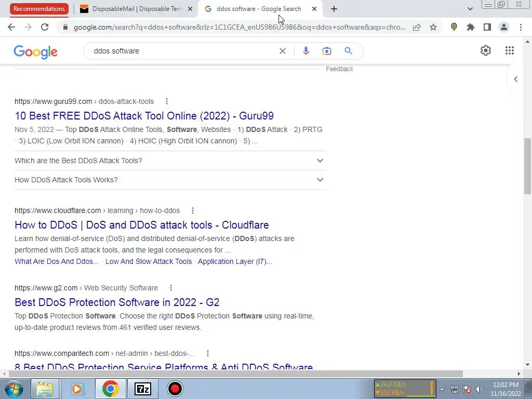
Task: Open '8 Best DDoS Protection Service' result
Action: click(164, 366)
